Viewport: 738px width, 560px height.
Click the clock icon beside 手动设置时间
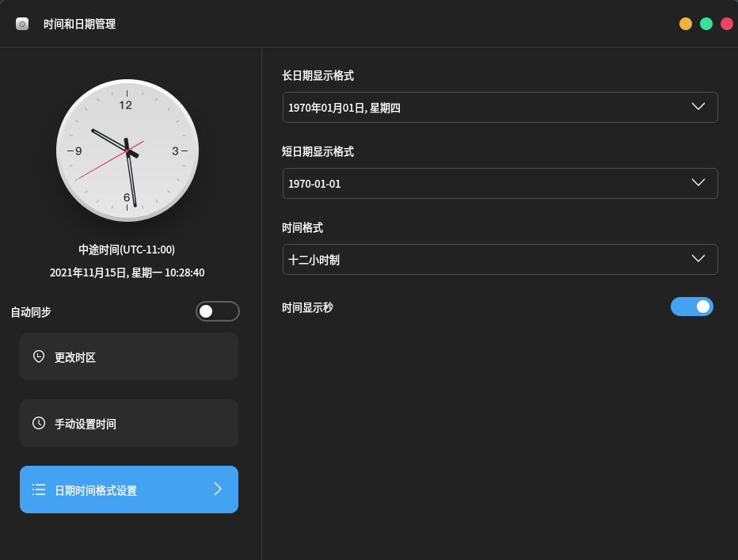(x=39, y=423)
